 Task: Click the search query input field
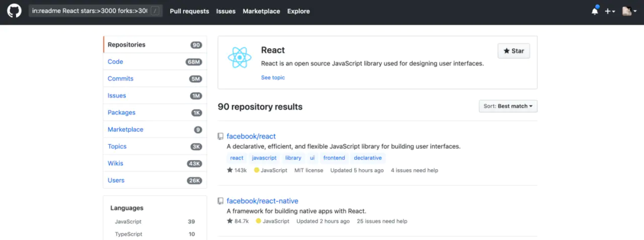click(89, 11)
